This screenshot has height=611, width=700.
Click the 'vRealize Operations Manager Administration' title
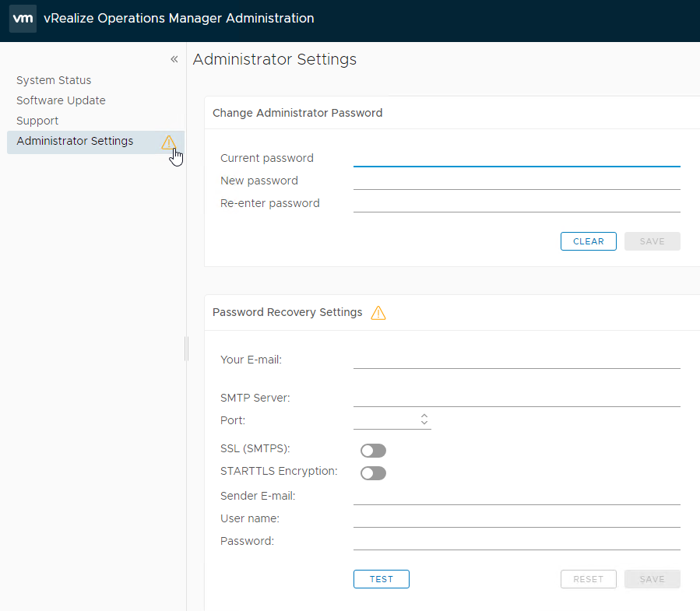click(179, 19)
